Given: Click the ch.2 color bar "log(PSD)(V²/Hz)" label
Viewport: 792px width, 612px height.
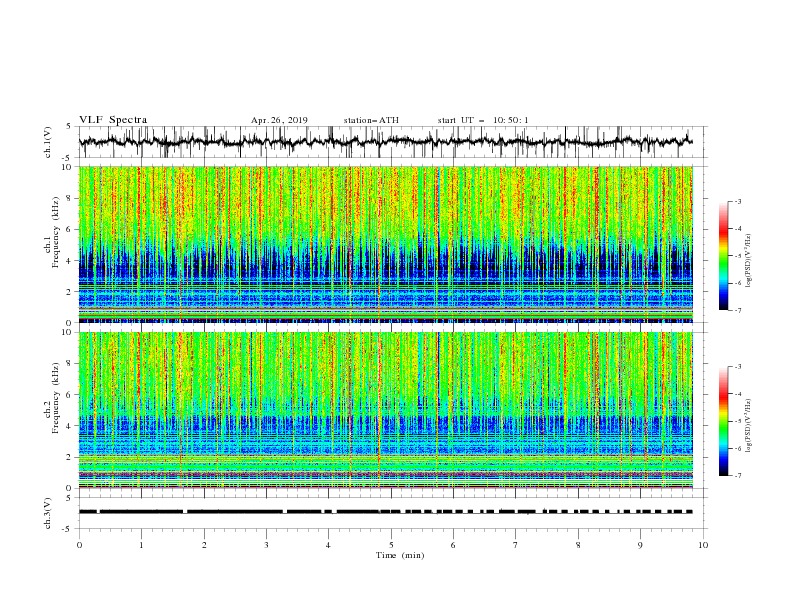Looking at the screenshot, I should coord(749,426).
